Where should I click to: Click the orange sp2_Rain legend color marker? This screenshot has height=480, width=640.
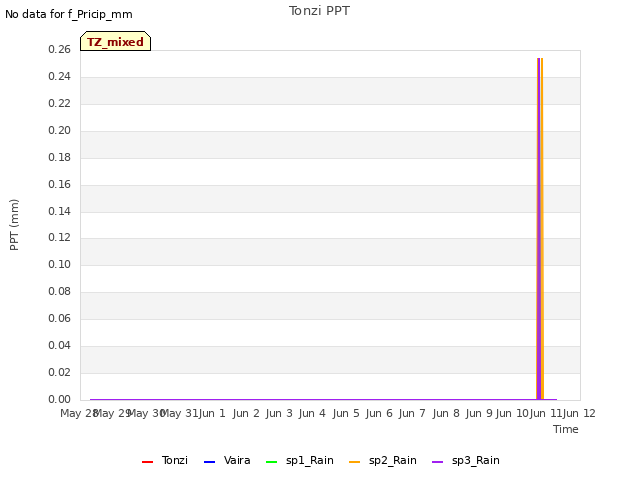(x=355, y=462)
